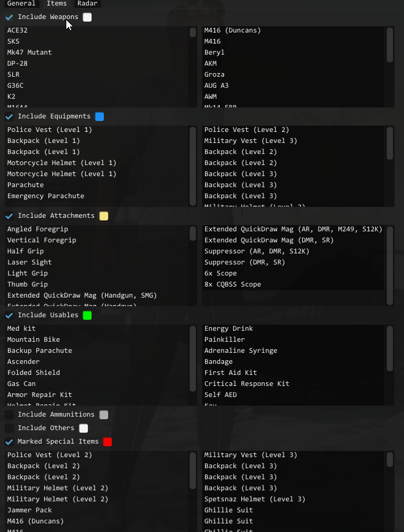Click the red Marked Special Items swatch
The width and height of the screenshot is (404, 532).
pos(107,442)
